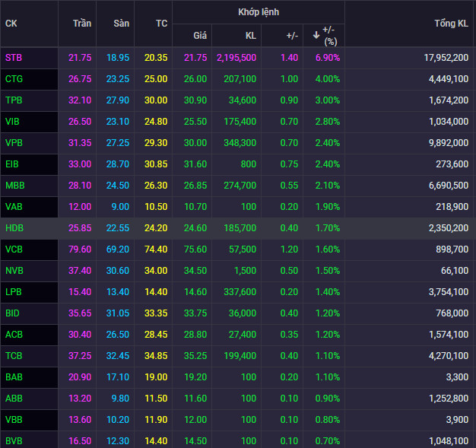Click the KL column header under Khớp lệnh
This screenshot has width=476, height=448.
click(251, 36)
